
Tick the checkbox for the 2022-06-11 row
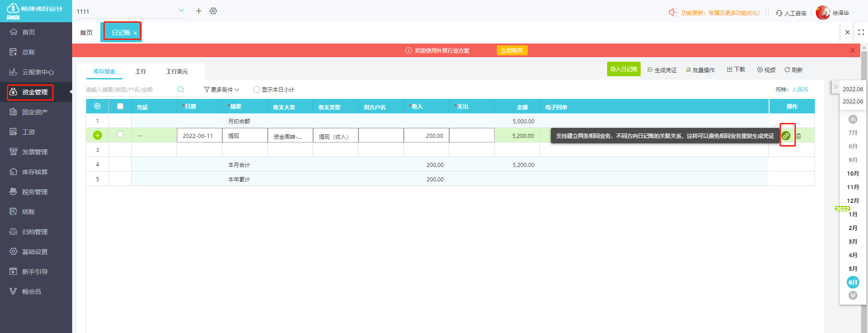pyautogui.click(x=120, y=134)
